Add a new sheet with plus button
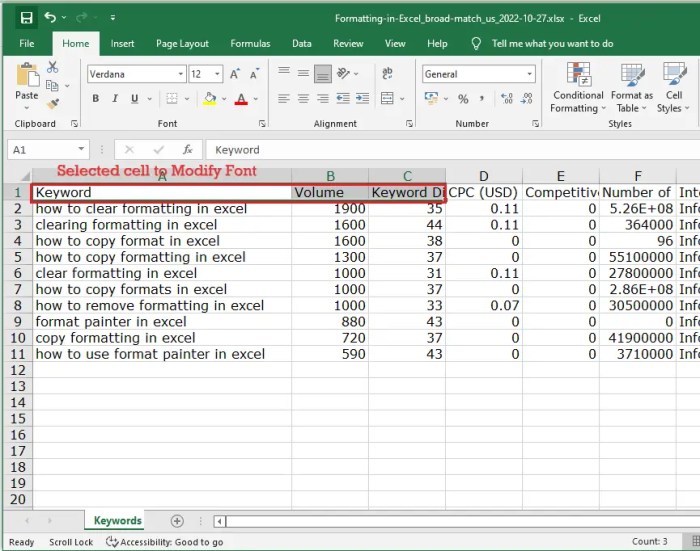Viewport: 700px width, 551px height. (x=177, y=521)
